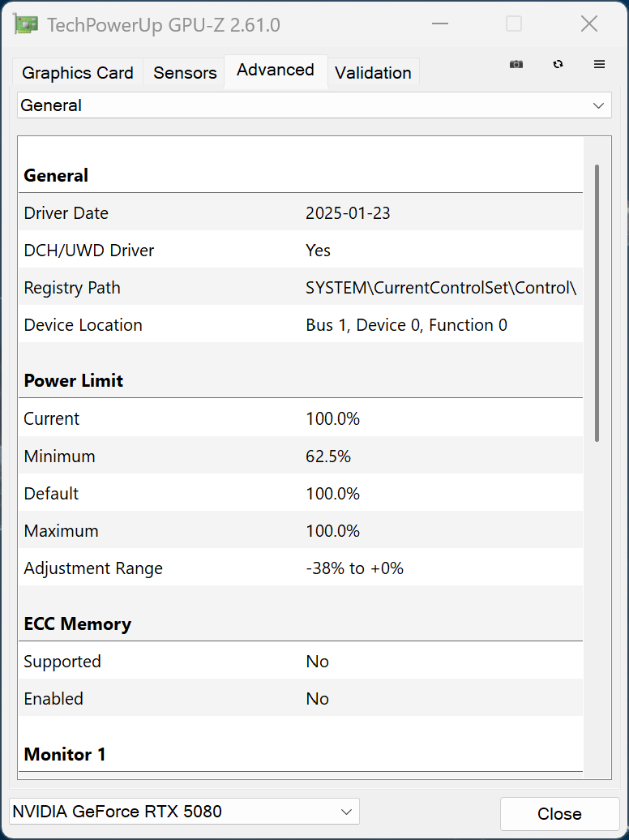Select the Default power limit row label
This screenshot has width=629, height=840.
(51, 494)
